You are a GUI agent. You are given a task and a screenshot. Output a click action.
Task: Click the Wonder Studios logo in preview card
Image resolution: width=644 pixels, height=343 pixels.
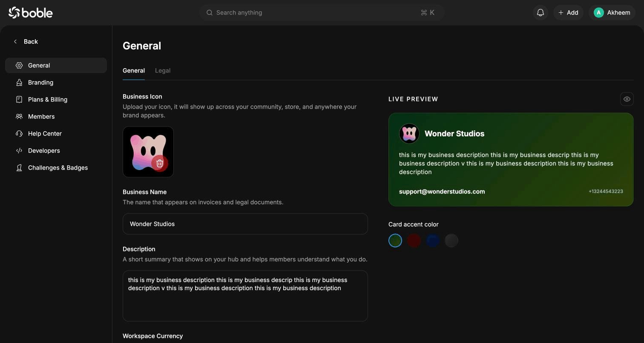coord(409,134)
